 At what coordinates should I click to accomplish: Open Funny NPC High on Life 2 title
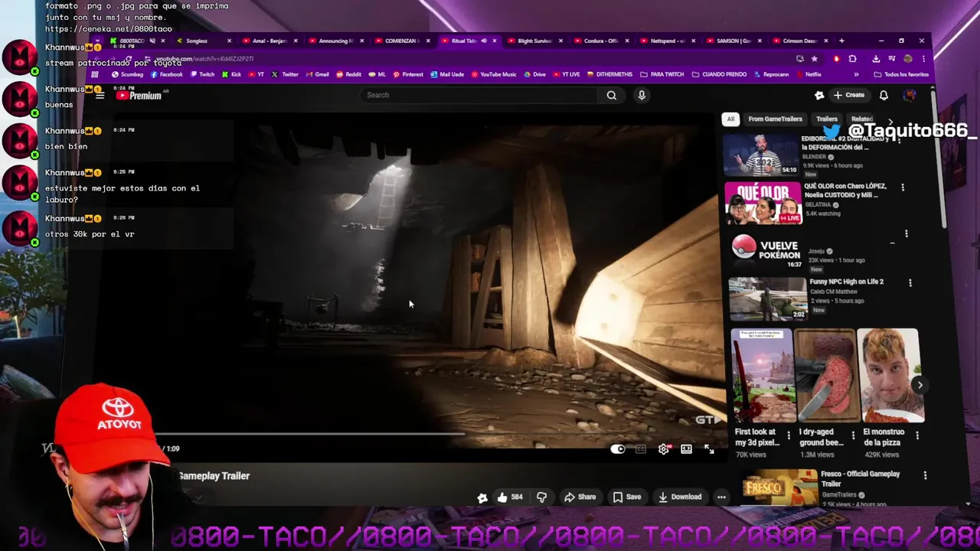[x=846, y=282]
